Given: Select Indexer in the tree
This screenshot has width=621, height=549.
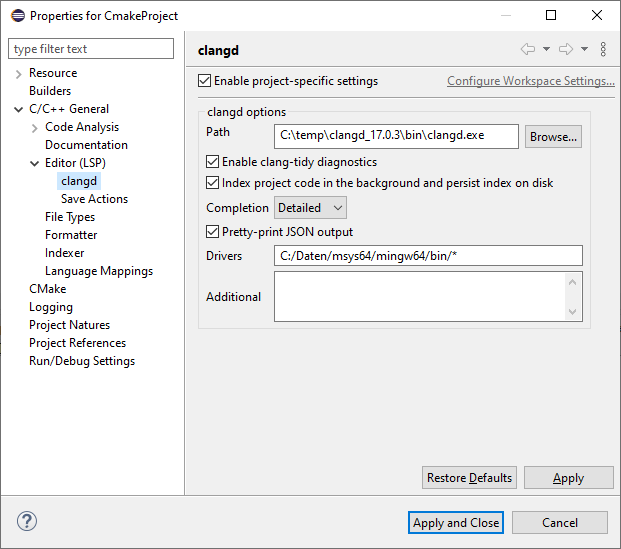Looking at the screenshot, I should 65,253.
